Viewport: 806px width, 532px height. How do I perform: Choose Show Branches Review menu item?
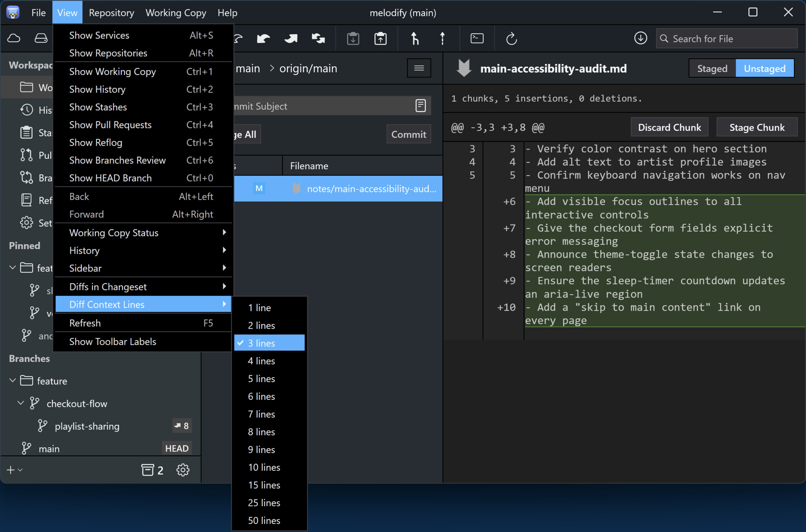143,160
